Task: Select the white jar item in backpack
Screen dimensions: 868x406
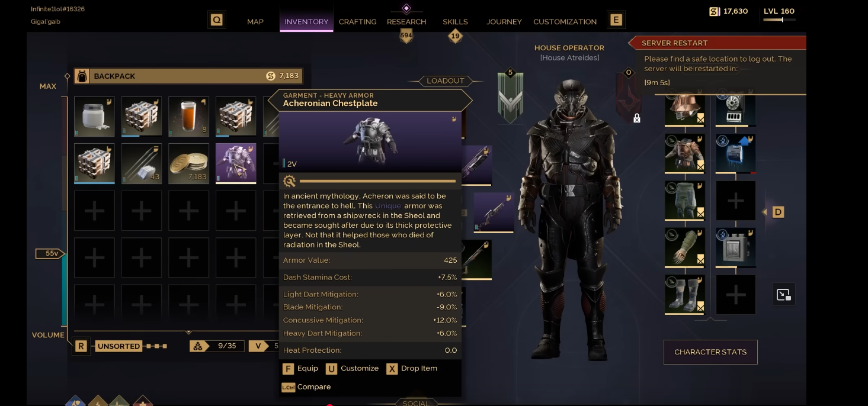Action: pos(94,117)
